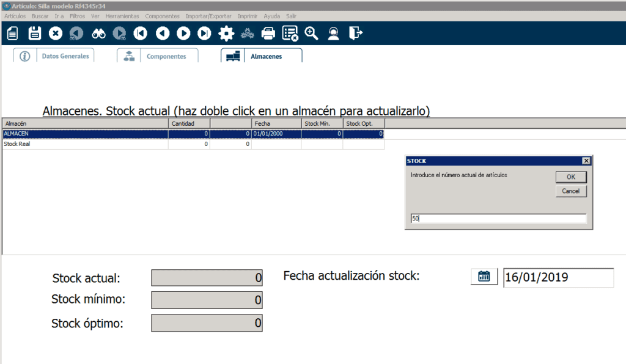This screenshot has height=364, width=626.
Task: Click the settings gear toolbar icon
Action: (x=226, y=34)
